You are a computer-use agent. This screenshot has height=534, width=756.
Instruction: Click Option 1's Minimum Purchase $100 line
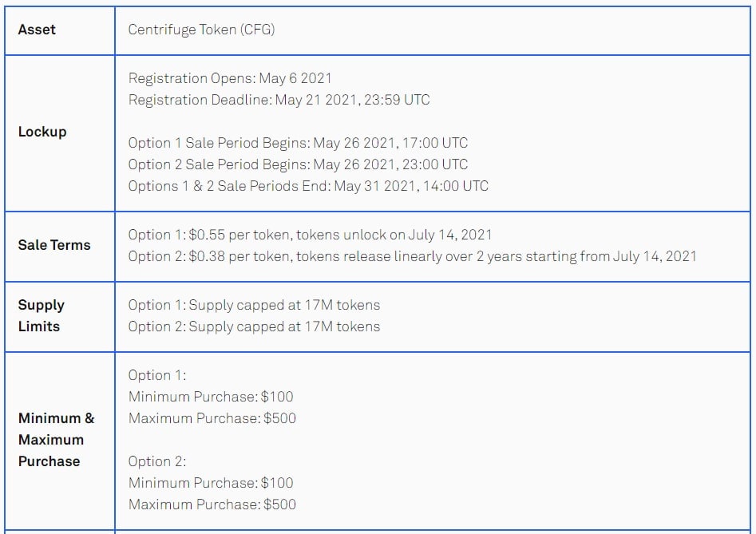coord(211,397)
